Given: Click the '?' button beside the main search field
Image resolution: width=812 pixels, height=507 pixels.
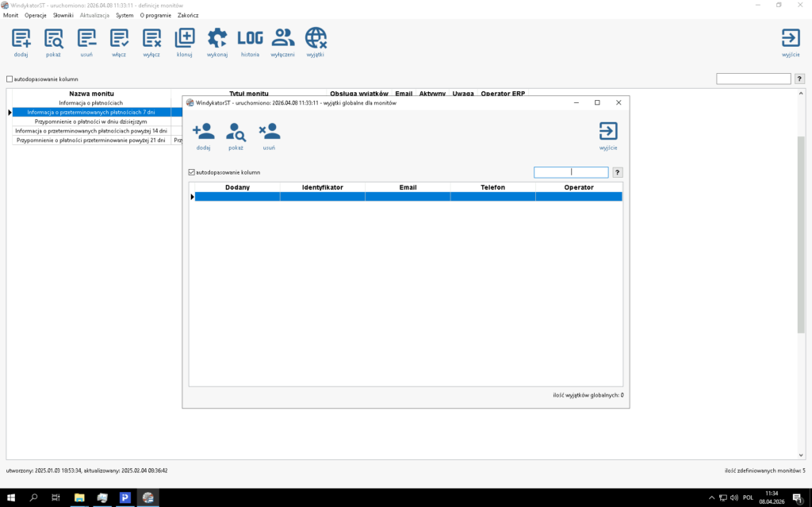Looking at the screenshot, I should (799, 79).
